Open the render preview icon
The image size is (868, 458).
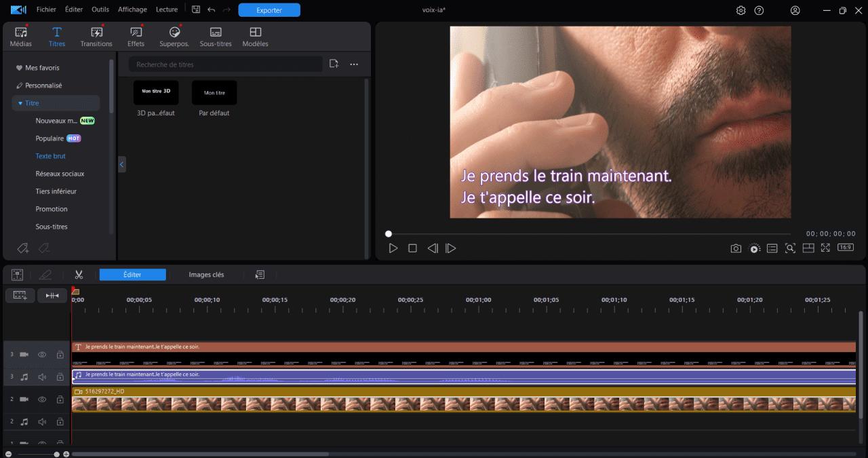pos(754,248)
